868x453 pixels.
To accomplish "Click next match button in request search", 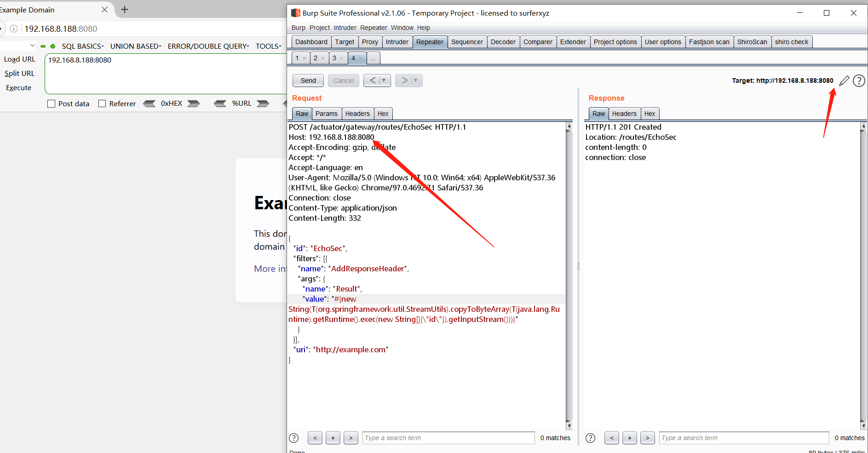I will tap(351, 438).
